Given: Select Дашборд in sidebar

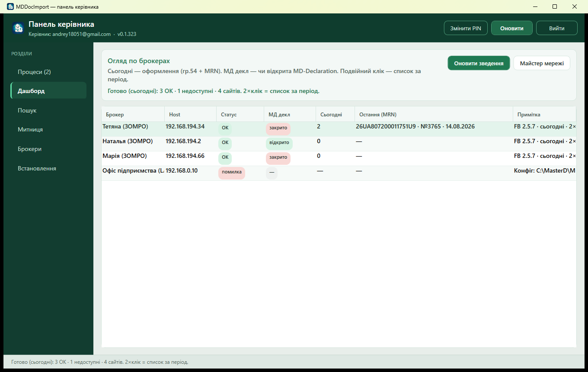Looking at the screenshot, I should (x=48, y=91).
